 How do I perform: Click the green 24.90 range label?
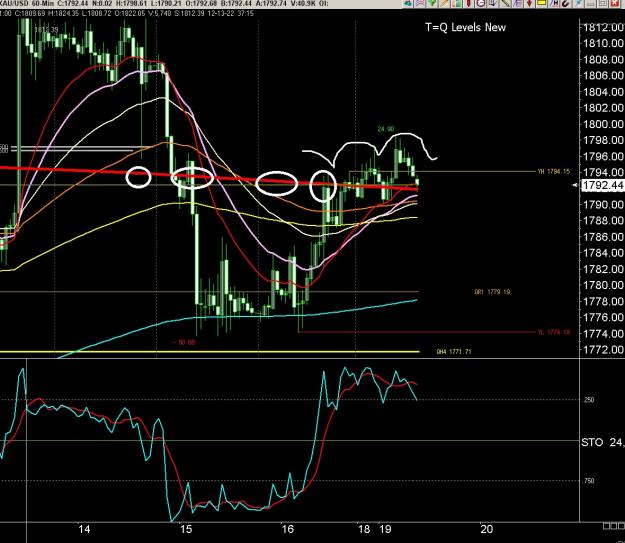click(x=386, y=129)
